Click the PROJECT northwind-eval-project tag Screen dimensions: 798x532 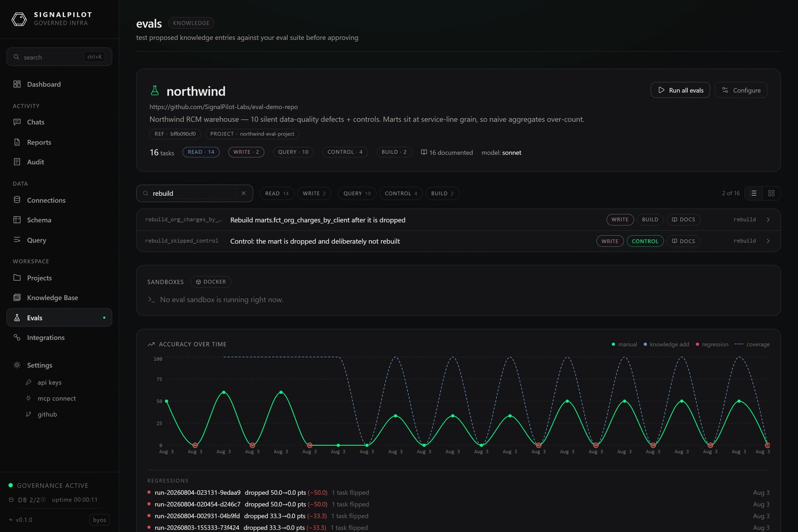[252, 134]
